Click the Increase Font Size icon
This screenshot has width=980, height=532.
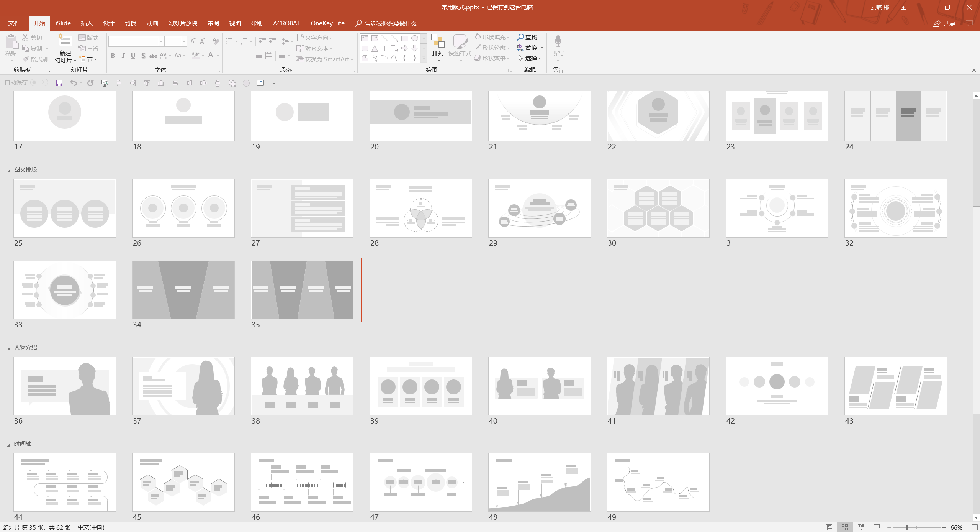tap(193, 41)
